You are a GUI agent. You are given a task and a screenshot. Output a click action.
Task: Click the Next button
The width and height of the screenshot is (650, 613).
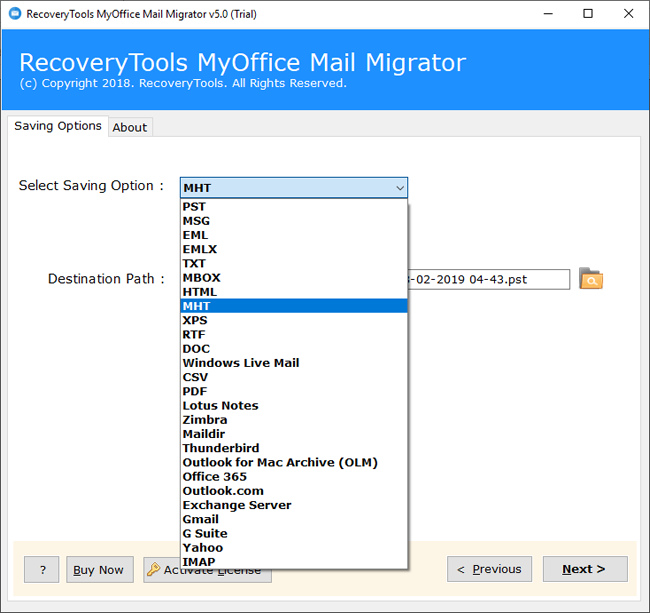585,569
